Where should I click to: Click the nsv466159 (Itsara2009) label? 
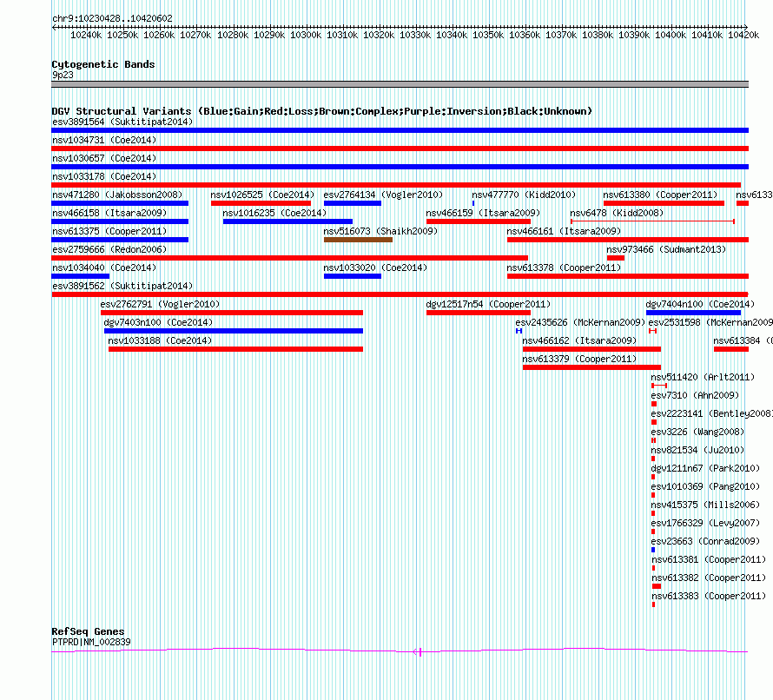pyautogui.click(x=483, y=213)
